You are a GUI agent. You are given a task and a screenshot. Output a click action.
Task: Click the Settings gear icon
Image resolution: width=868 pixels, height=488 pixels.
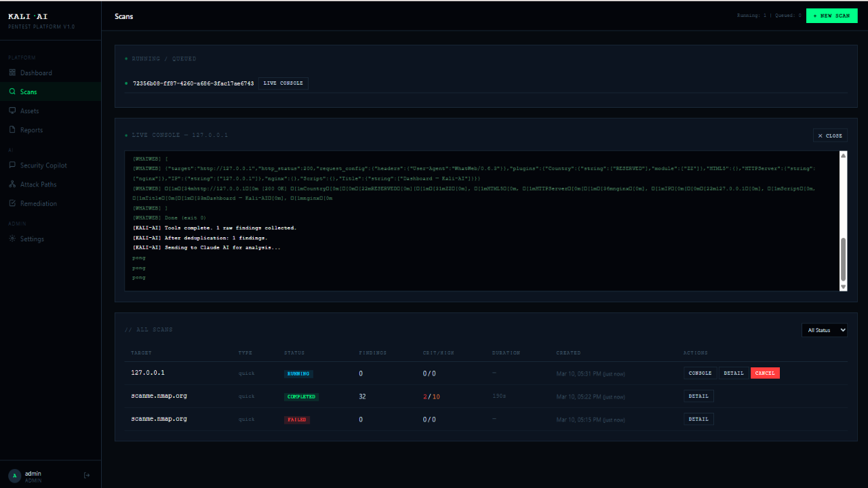[x=12, y=239]
